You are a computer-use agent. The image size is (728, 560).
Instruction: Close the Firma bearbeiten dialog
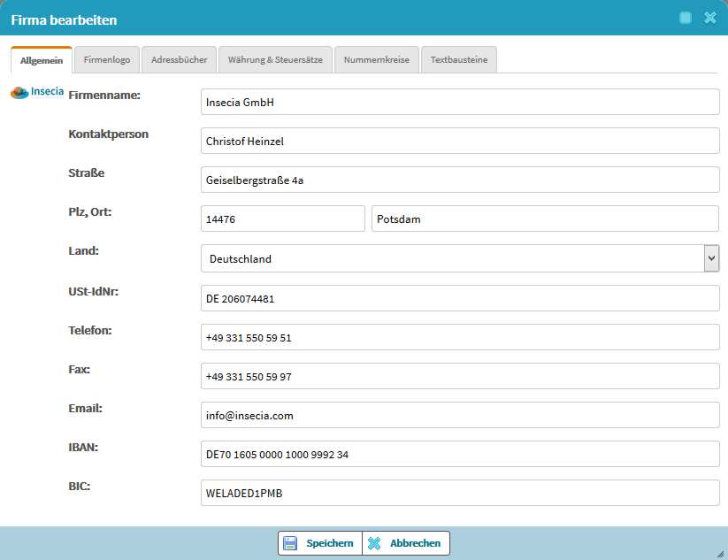710,18
